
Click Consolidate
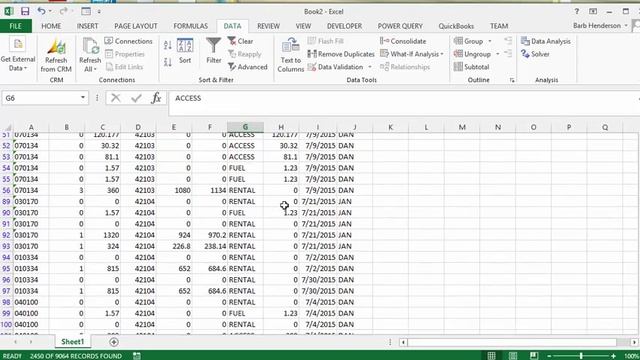pos(403,41)
